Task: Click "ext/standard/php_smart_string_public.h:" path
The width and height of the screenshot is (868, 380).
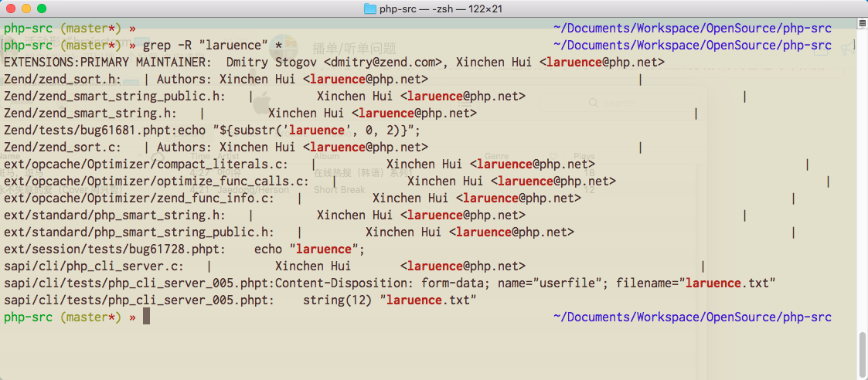Action: point(139,232)
